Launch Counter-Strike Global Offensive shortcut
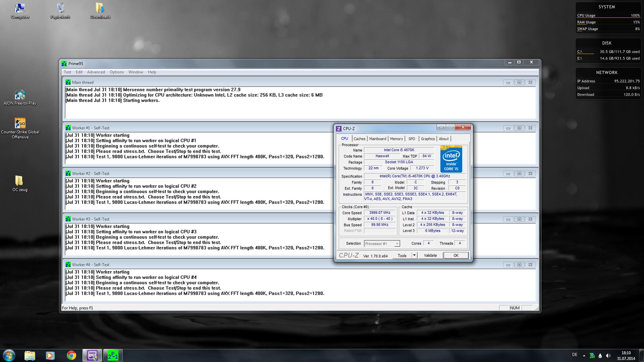 click(20, 128)
